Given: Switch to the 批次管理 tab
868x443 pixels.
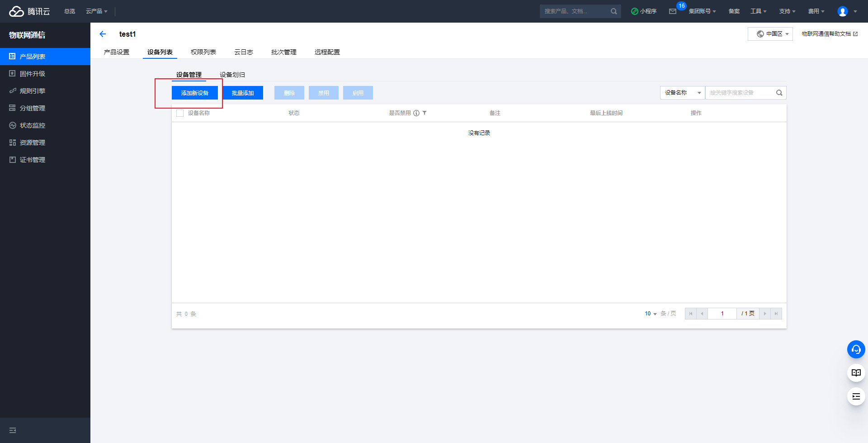Looking at the screenshot, I should pos(284,52).
